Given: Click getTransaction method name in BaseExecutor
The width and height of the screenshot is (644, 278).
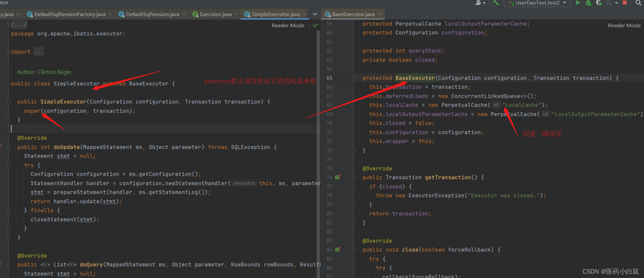Looking at the screenshot, I should click(448, 177).
